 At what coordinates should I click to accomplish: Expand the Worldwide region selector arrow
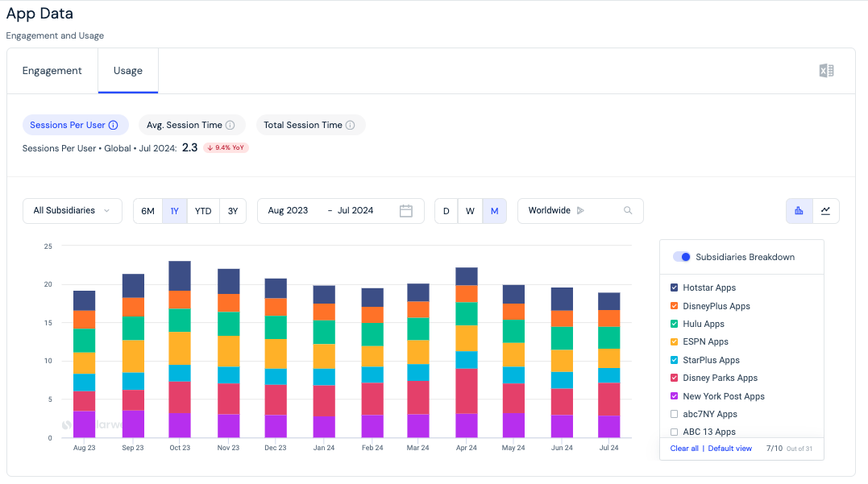[x=580, y=210]
